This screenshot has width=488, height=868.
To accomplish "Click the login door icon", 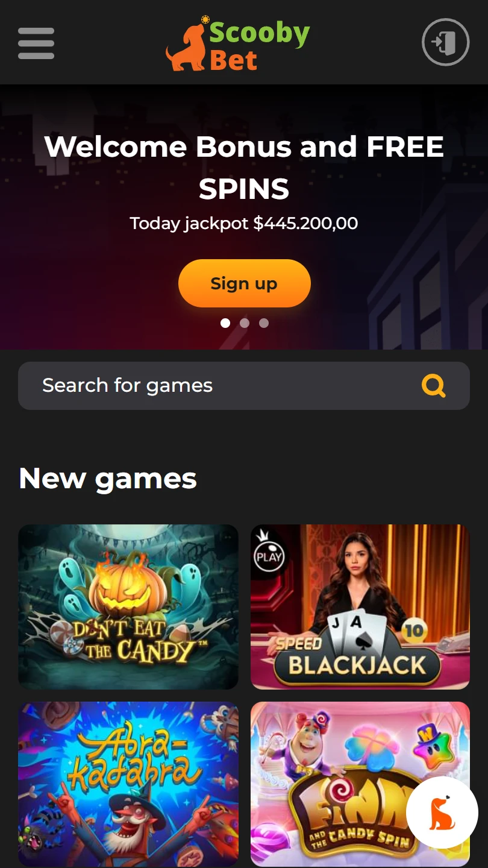I will [x=445, y=42].
